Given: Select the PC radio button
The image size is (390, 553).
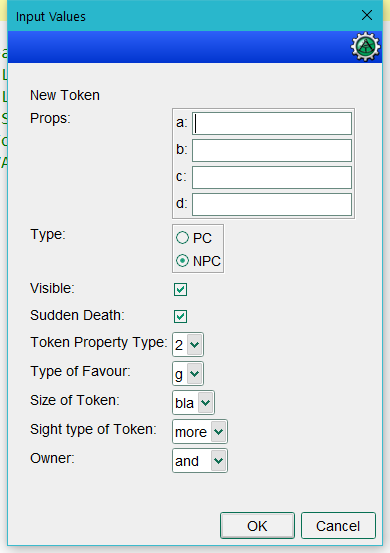Looking at the screenshot, I should [182, 238].
